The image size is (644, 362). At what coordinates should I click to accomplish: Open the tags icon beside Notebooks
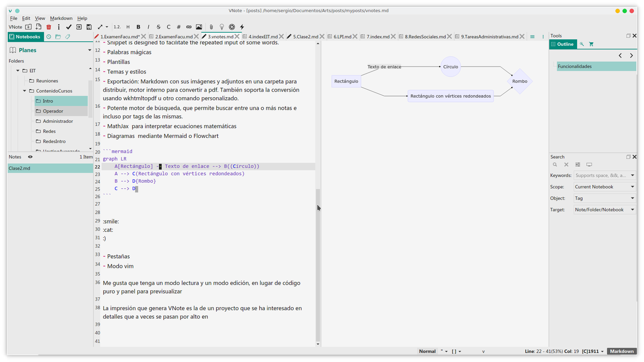coord(67,37)
